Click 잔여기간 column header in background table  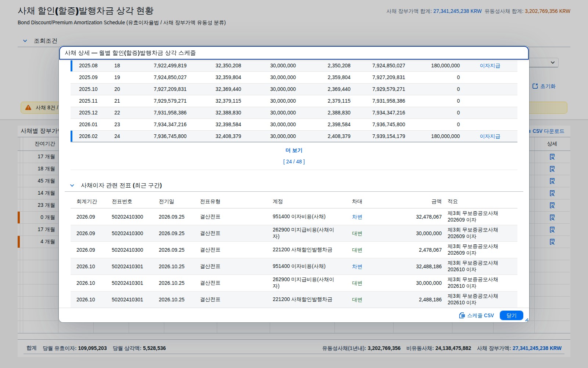[x=45, y=144]
